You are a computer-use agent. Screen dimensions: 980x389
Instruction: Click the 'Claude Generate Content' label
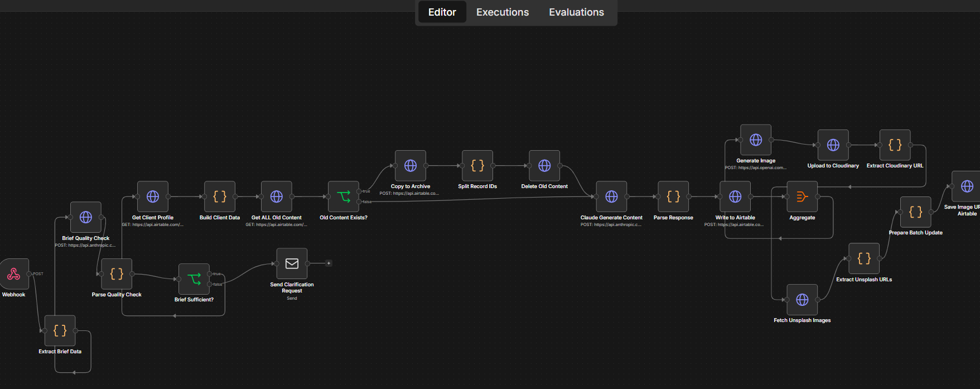click(x=611, y=218)
